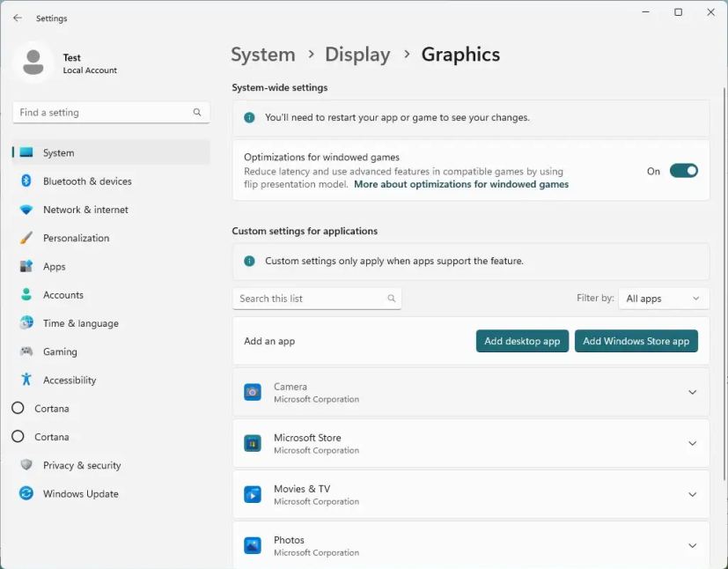The height and width of the screenshot is (569, 728).
Task: Select Apps label in sidebar
Action: (x=55, y=267)
